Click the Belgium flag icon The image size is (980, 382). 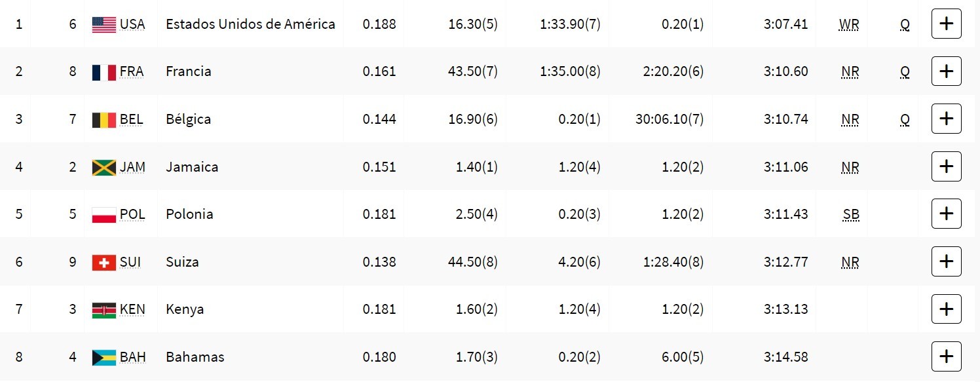104,119
